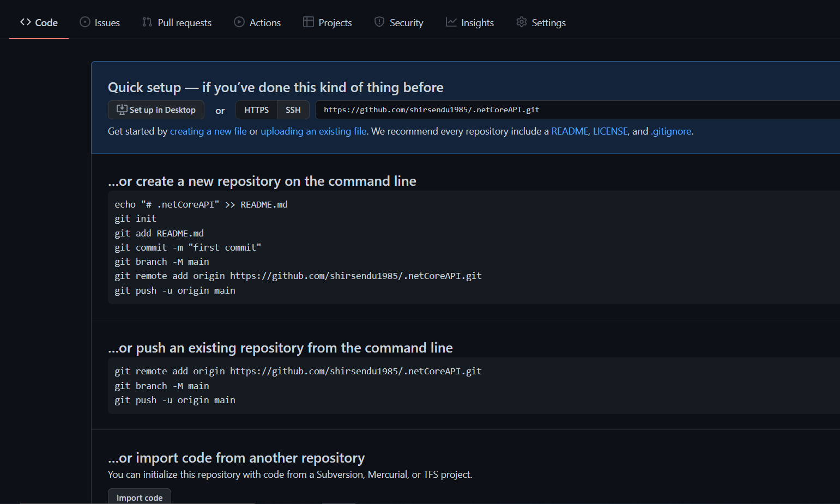Click the Issues circle-dot icon

pos(85,22)
